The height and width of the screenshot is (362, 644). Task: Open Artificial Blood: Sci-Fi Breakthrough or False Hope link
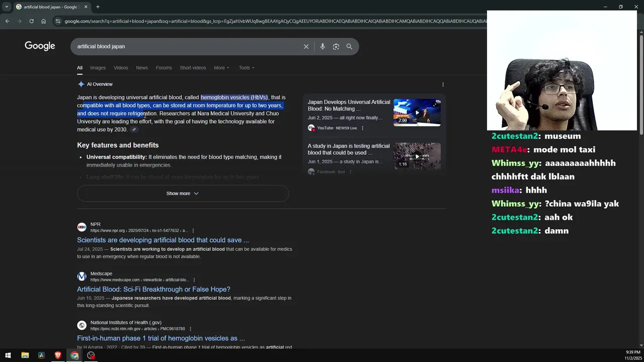tap(153, 290)
